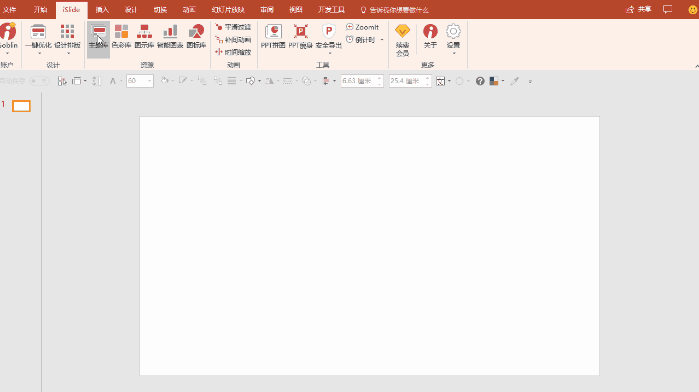Open the 图示库 diagram library

click(144, 37)
